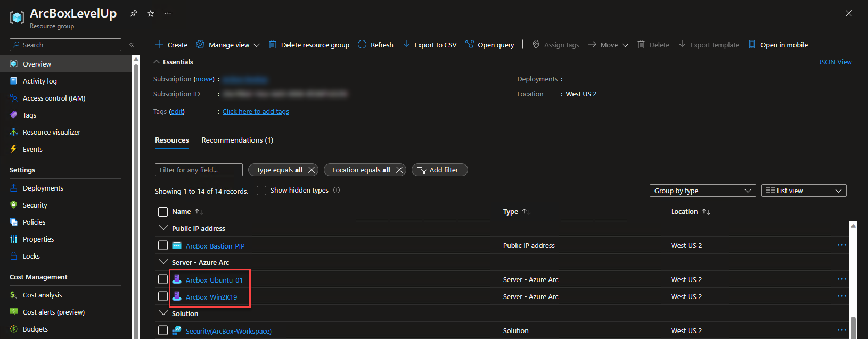Screen dimensions: 868x339
Task: Sort by Type column
Action: tap(517, 211)
